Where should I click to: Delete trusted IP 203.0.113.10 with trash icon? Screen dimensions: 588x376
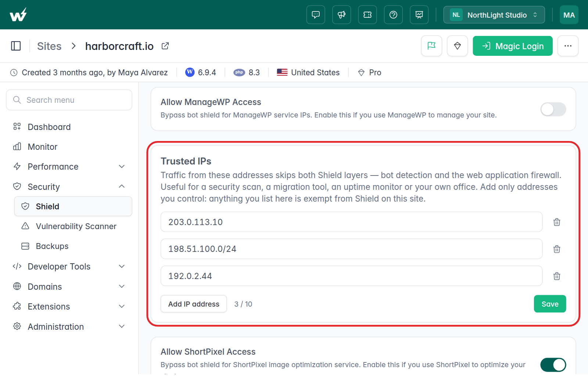557,222
